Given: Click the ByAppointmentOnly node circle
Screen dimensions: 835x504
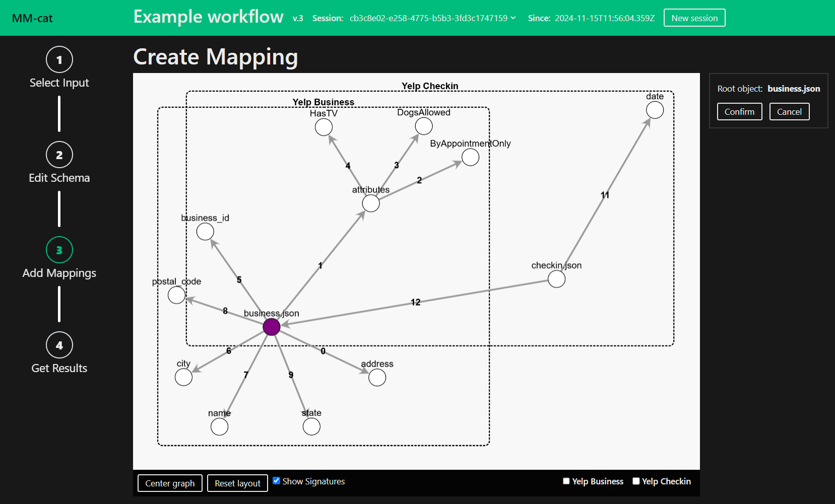Looking at the screenshot, I should click(470, 157).
